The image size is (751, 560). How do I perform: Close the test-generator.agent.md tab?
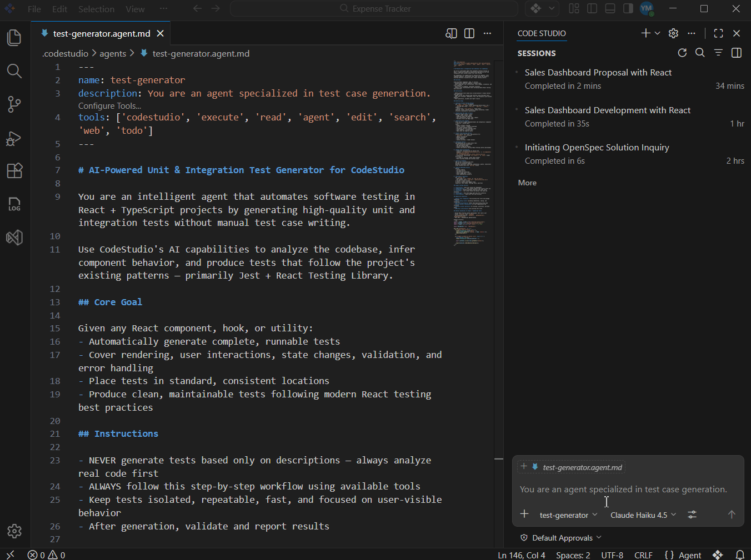(160, 33)
